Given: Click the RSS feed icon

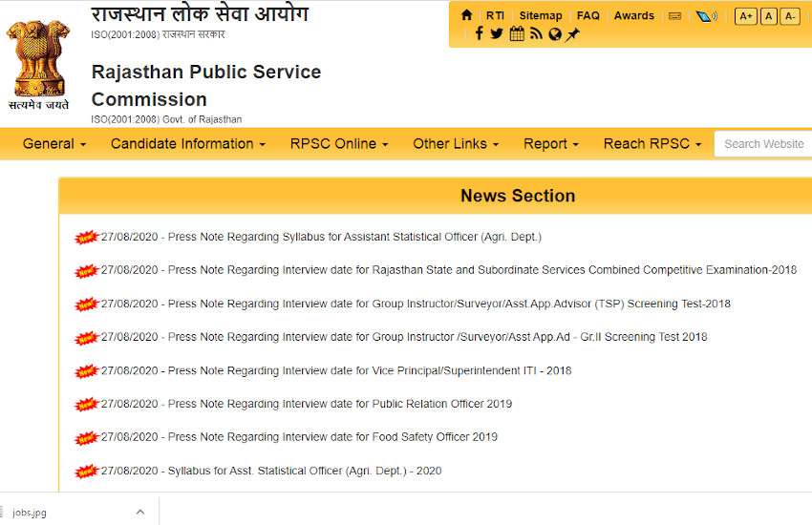Looking at the screenshot, I should coord(536,34).
